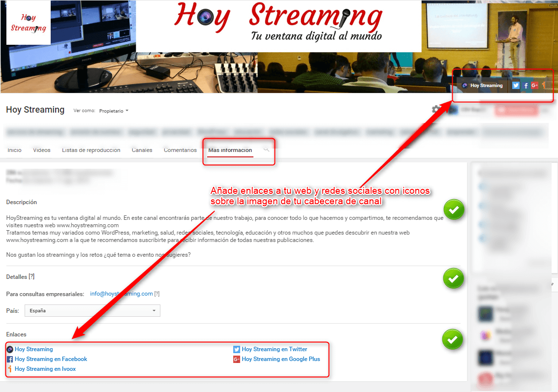Click the camera lens favicon in the Enlaces list
The image size is (558, 392).
[x=10, y=349]
